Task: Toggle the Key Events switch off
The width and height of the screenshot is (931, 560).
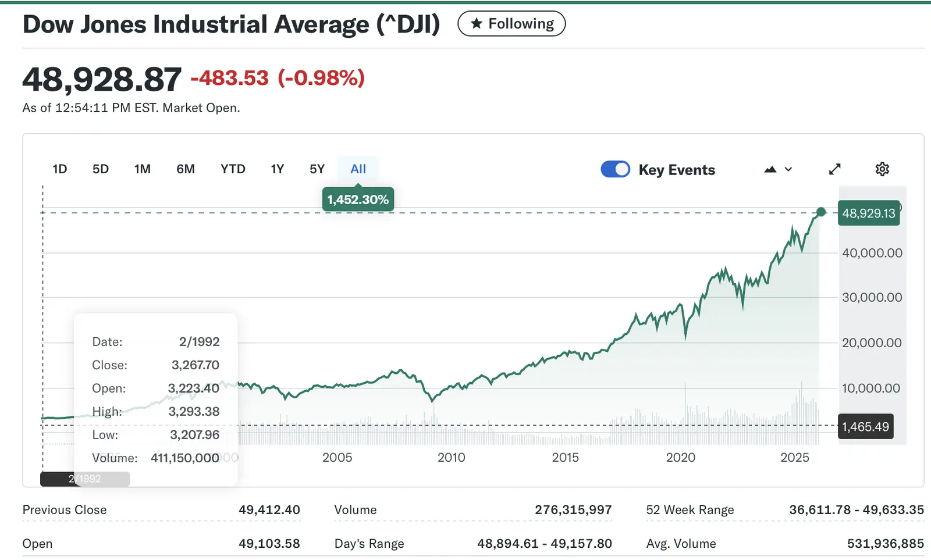Action: tap(615, 169)
